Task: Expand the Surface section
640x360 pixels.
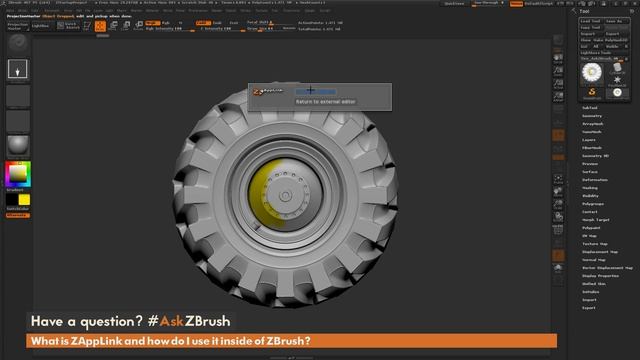Action: pyautogui.click(x=590, y=172)
